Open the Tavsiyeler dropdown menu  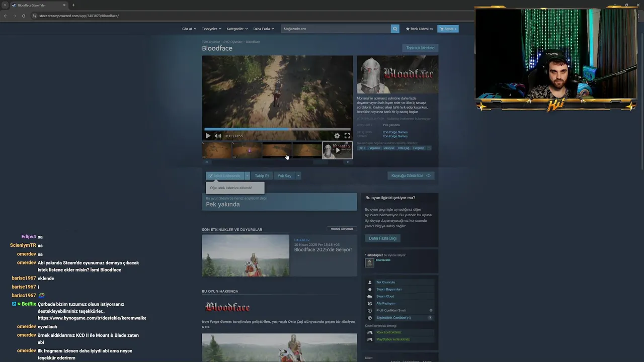[211, 29]
